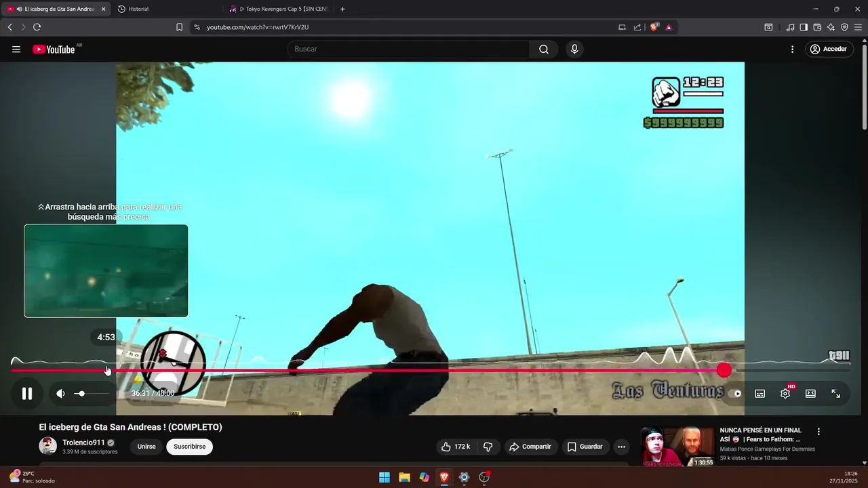Image resolution: width=868 pixels, height=488 pixels.
Task: Open the Brave browser taskbar icon
Action: [444, 477]
